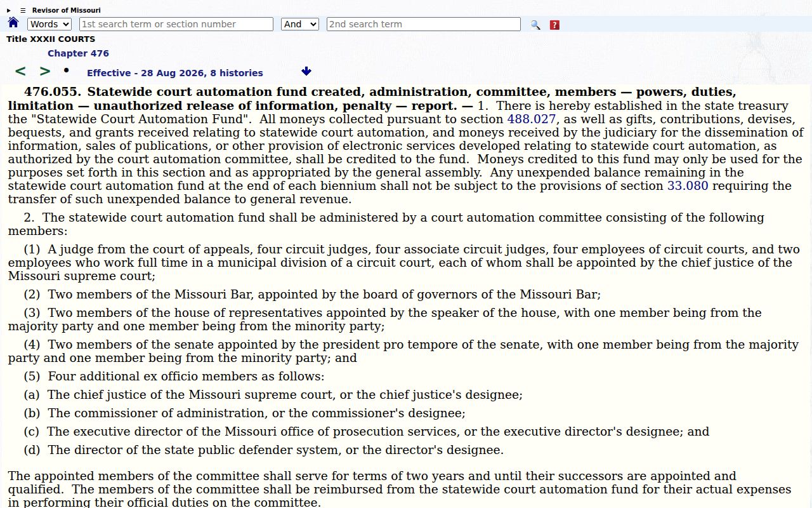Click the black dot between arrows
Viewport: 812px width, 508px height.
67,70
